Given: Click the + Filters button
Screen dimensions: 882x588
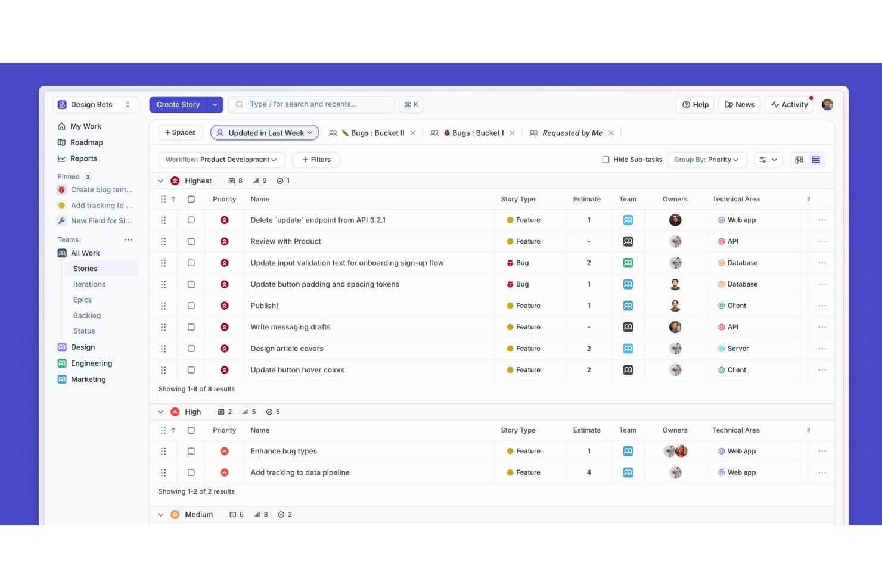Looking at the screenshot, I should tap(316, 160).
